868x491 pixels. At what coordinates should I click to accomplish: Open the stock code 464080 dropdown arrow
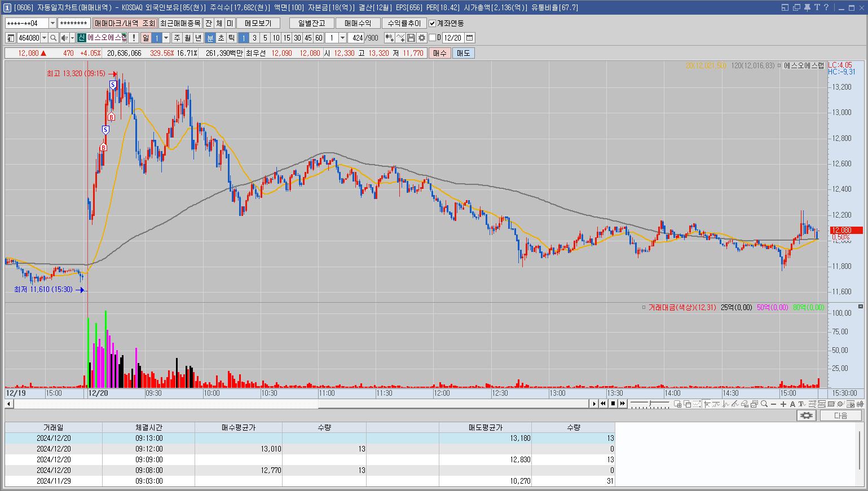coord(44,38)
